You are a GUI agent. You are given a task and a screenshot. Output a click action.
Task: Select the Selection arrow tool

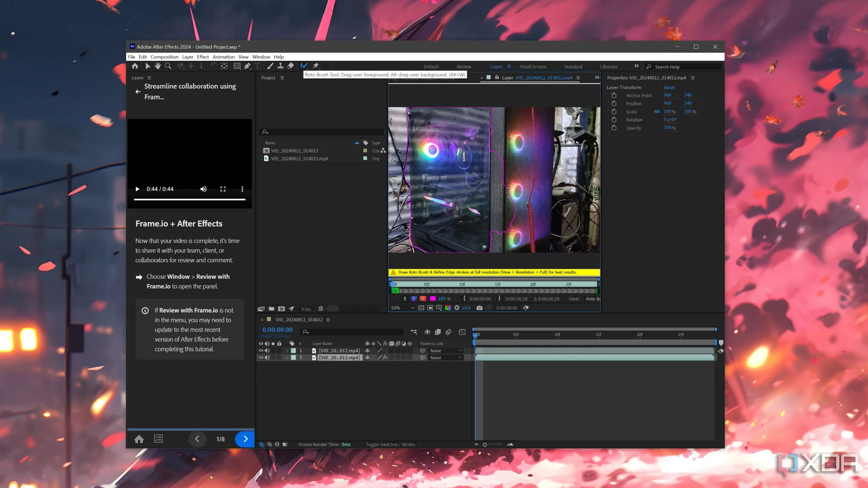point(148,66)
